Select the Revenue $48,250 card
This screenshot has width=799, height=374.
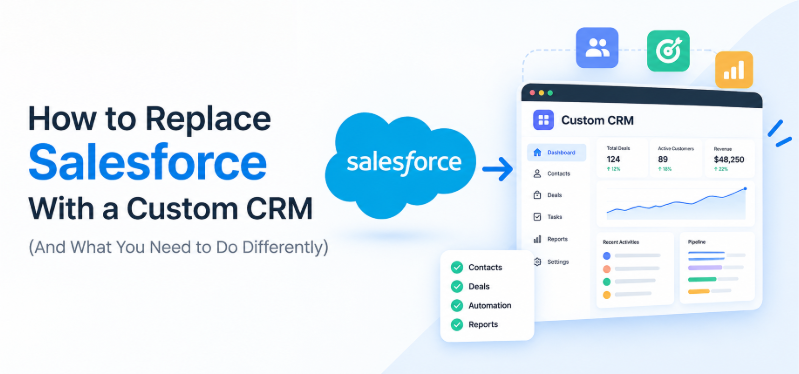[x=730, y=158]
